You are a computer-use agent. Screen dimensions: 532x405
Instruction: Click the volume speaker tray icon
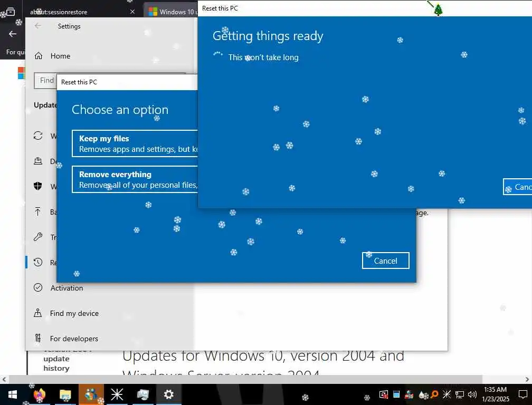click(x=472, y=394)
